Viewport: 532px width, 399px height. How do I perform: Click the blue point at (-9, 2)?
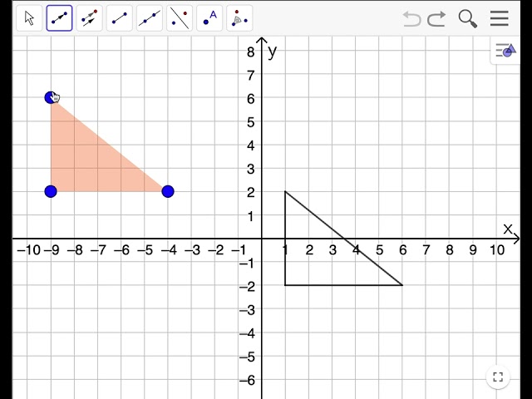click(51, 191)
